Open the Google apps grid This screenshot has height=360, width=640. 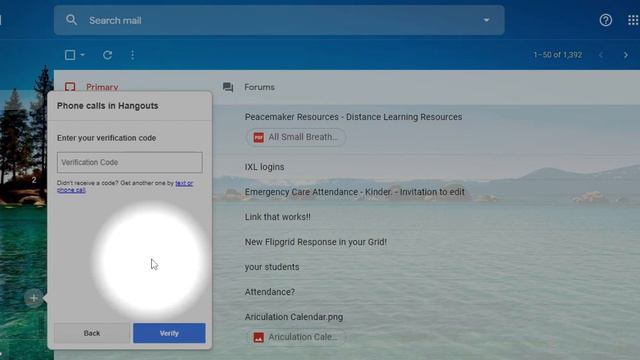click(633, 20)
